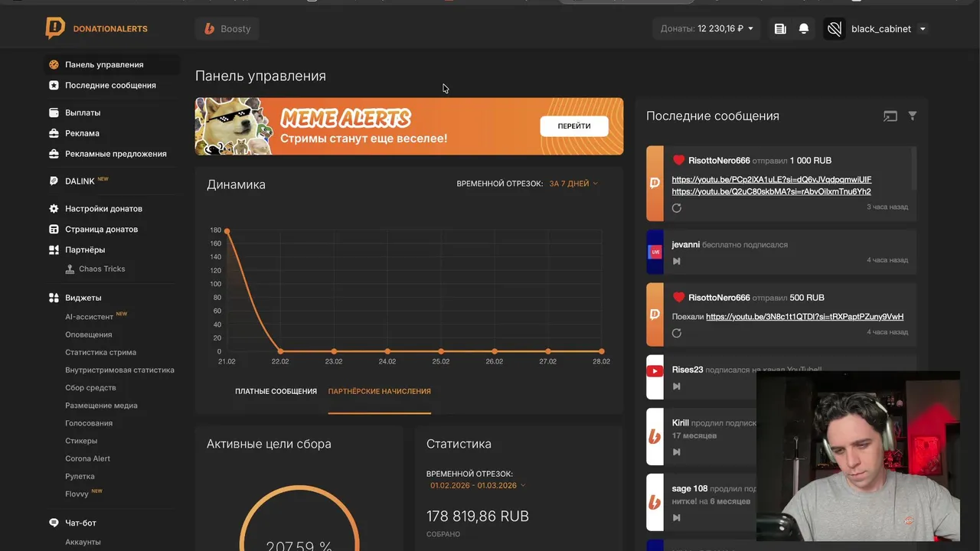This screenshot has width=980, height=551.
Task: Expand the ЗА 7 ДНЕЙ time range dropdown
Action: [573, 184]
